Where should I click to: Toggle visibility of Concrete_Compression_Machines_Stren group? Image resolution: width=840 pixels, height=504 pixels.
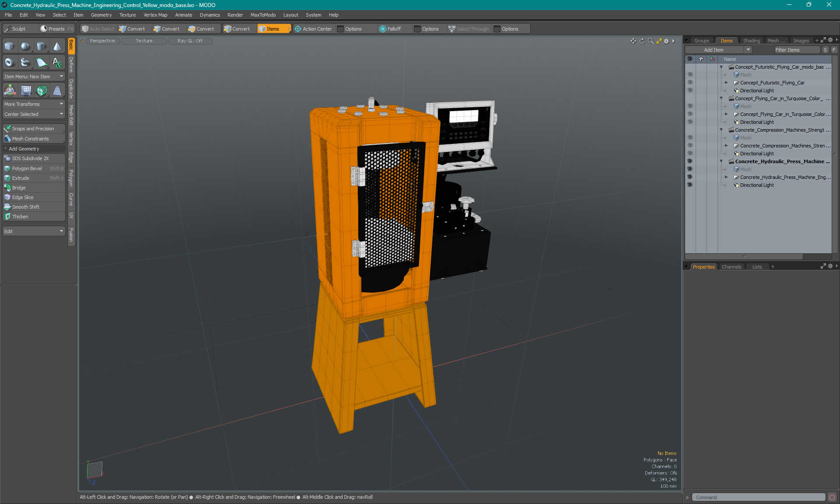(690, 146)
